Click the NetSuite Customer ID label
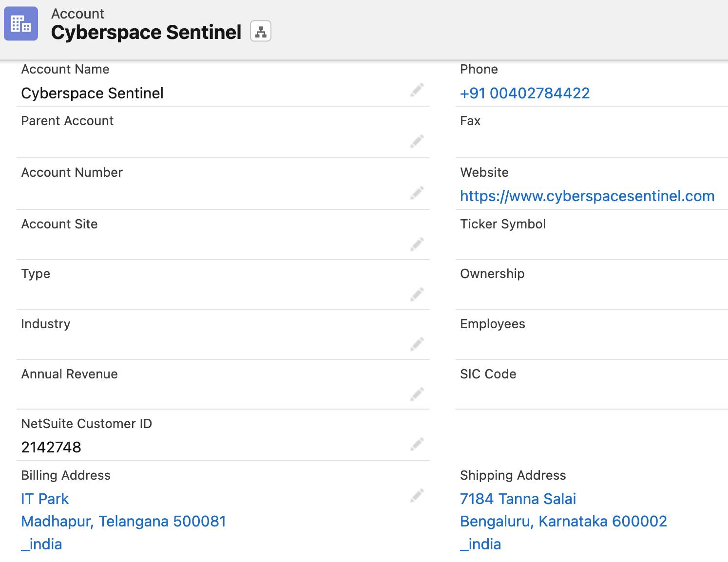728x562 pixels. point(87,424)
